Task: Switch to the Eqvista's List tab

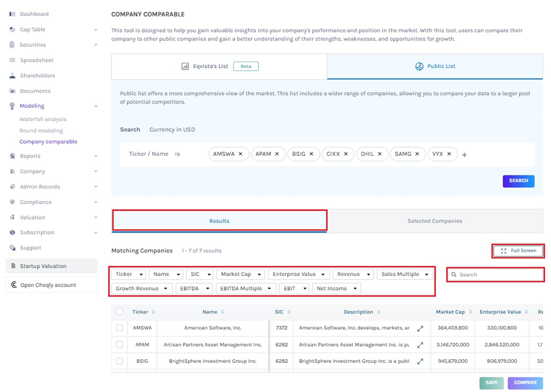Action: [x=219, y=66]
